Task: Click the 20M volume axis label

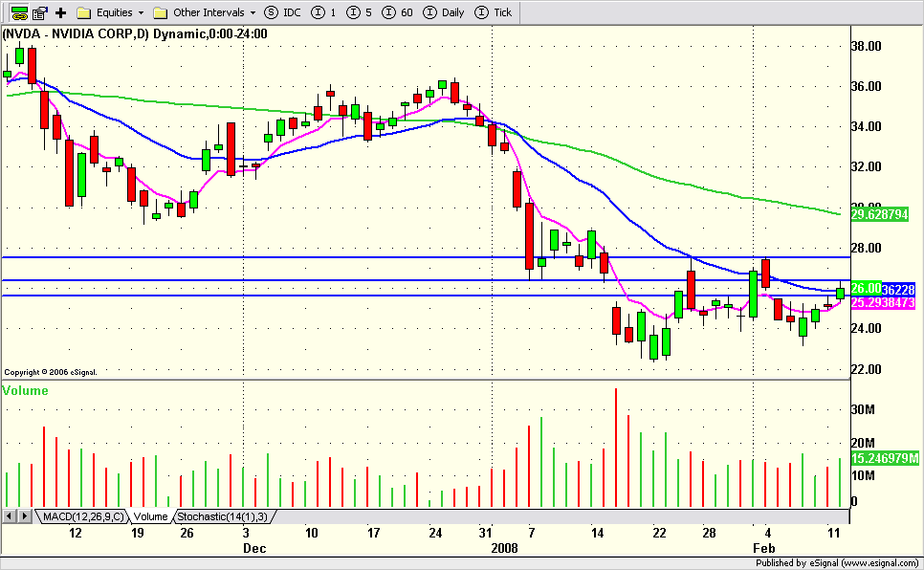Action: coord(863,443)
